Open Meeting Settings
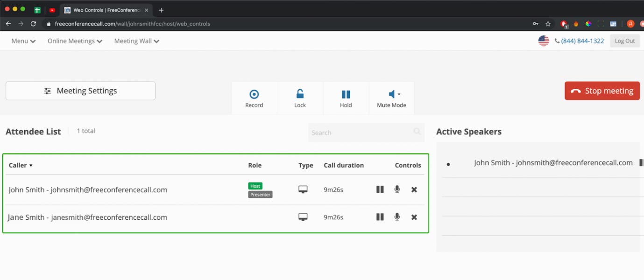 [x=80, y=91]
